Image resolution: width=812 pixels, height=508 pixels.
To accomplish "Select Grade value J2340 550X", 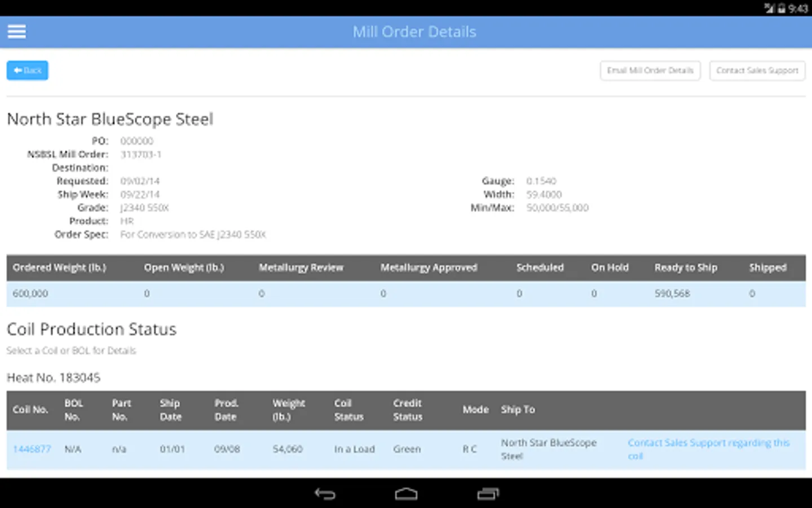I will coord(144,208).
